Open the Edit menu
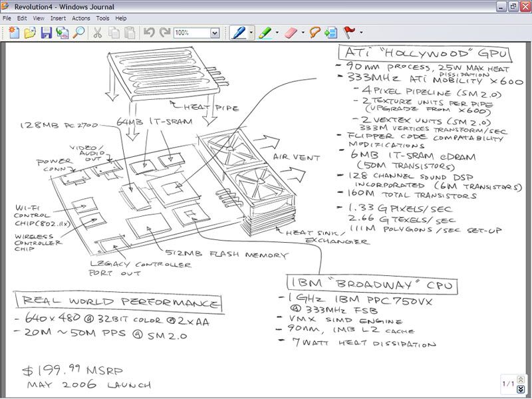This screenshot has height=399, width=532. coord(22,19)
